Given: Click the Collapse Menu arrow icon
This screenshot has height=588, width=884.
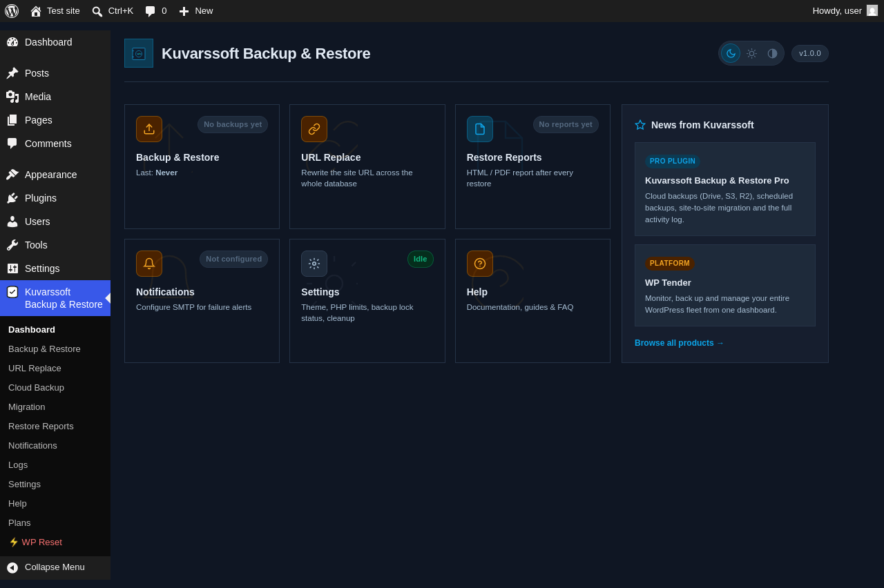Looking at the screenshot, I should [x=12, y=567].
